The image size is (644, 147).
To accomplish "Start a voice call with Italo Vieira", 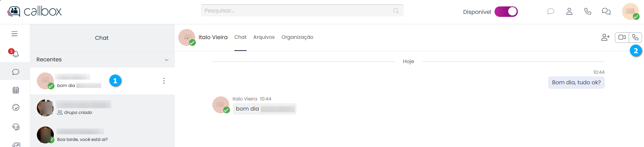I will (635, 37).
